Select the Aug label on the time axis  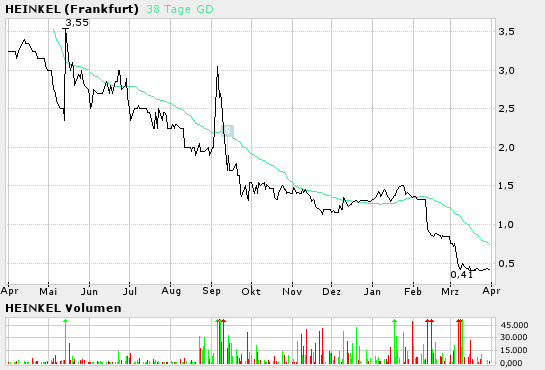point(171,291)
